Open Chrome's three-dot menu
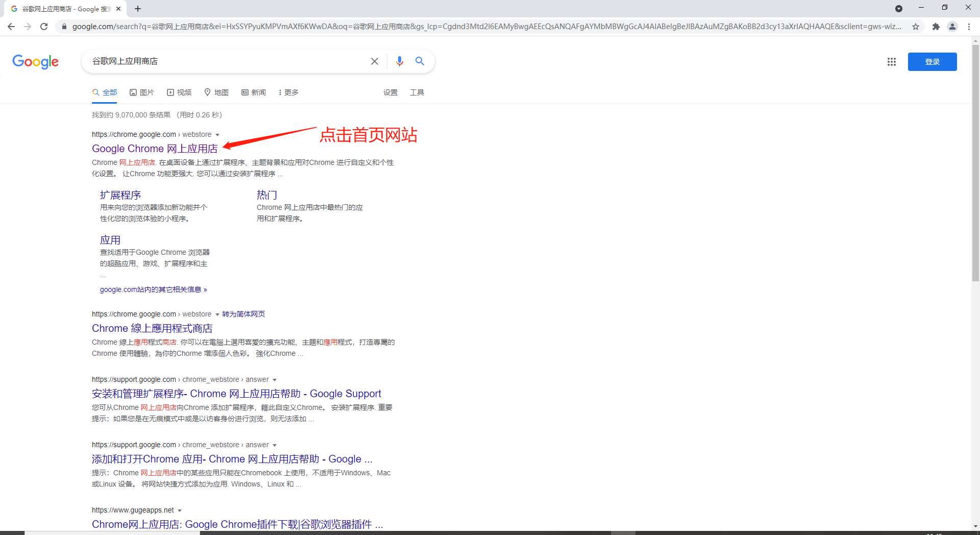980x535 pixels. pos(969,27)
